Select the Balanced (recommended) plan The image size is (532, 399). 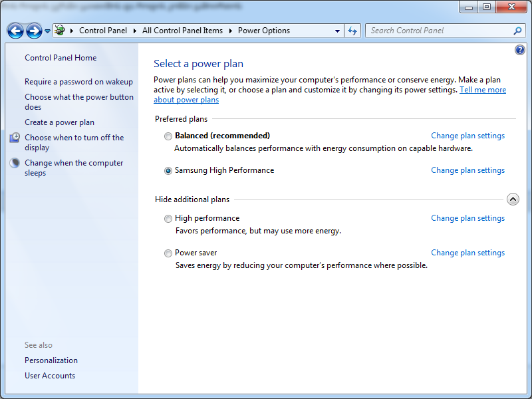(168, 136)
